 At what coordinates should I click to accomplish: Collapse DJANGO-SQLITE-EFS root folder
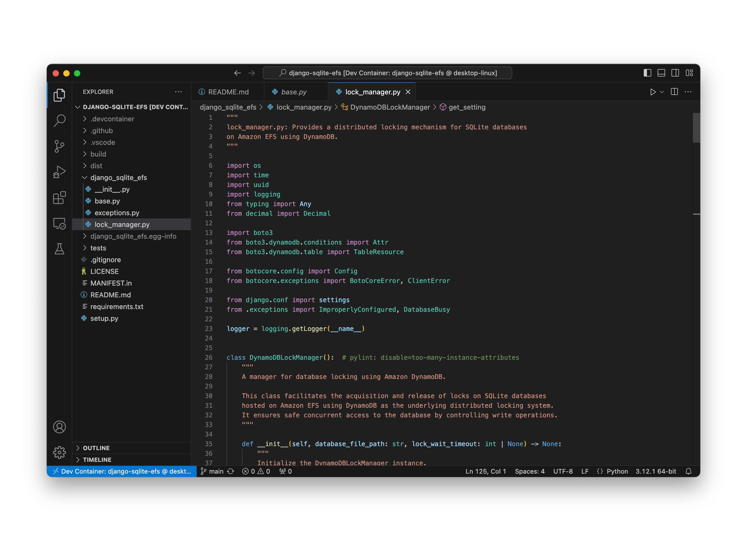pos(132,107)
